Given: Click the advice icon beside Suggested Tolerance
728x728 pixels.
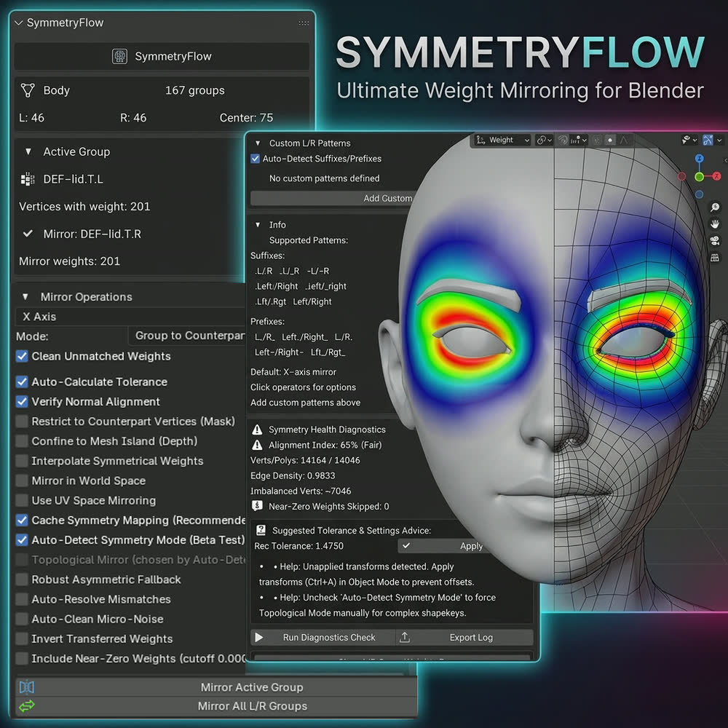Looking at the screenshot, I should [x=261, y=530].
